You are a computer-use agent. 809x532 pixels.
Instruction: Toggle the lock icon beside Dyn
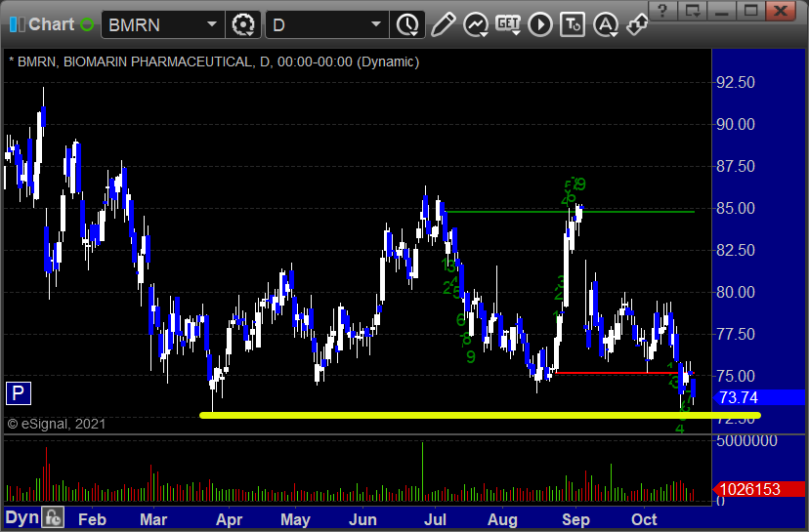(x=53, y=517)
